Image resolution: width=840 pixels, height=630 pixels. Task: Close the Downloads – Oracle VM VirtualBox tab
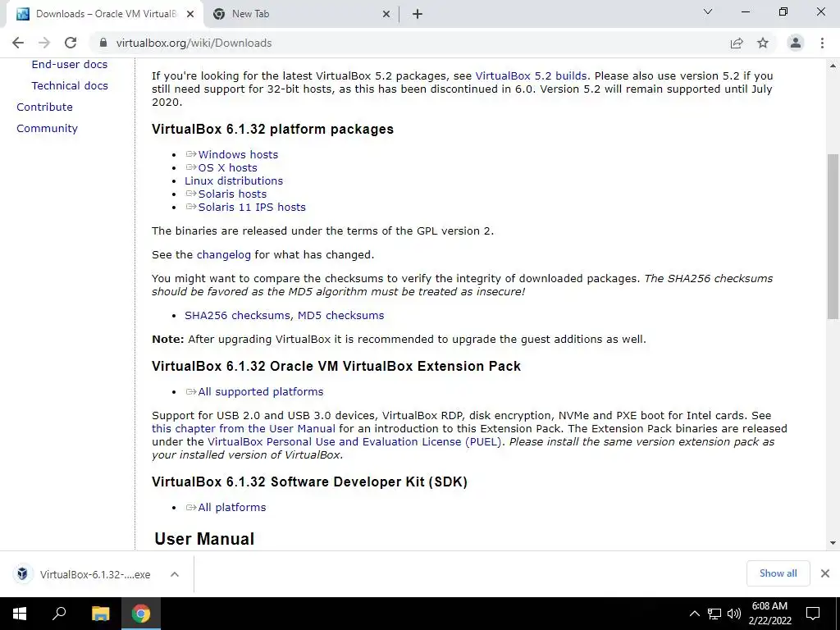[190, 15]
